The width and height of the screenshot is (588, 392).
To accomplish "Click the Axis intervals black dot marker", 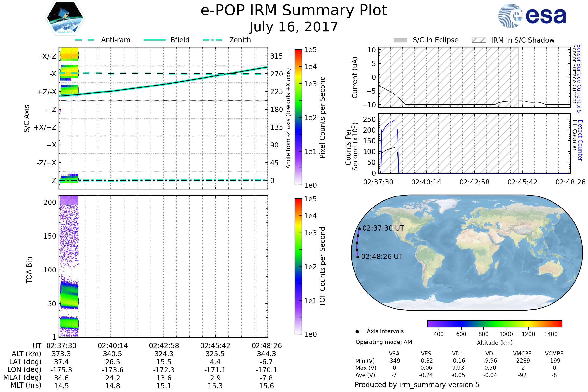I will pos(357,331).
